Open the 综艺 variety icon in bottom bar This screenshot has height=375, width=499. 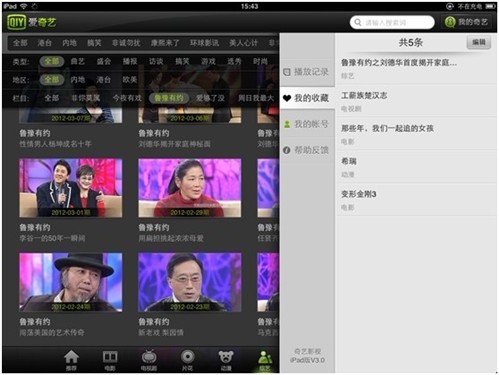(x=265, y=360)
